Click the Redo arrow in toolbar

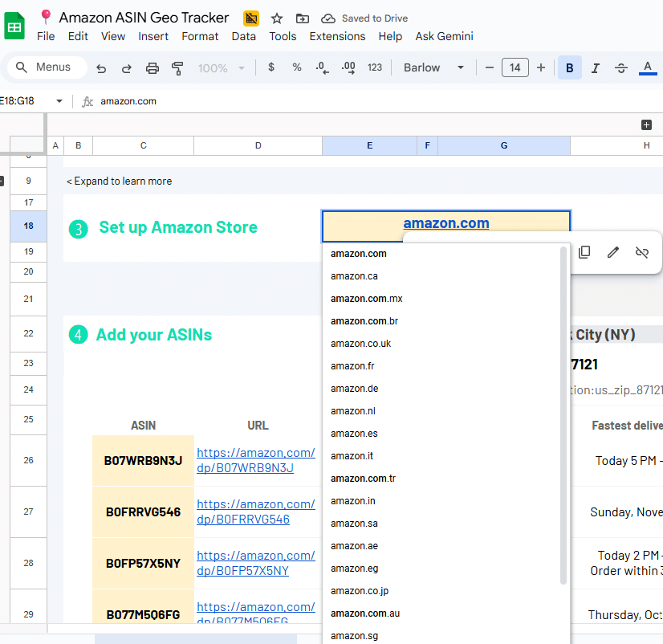click(x=126, y=68)
